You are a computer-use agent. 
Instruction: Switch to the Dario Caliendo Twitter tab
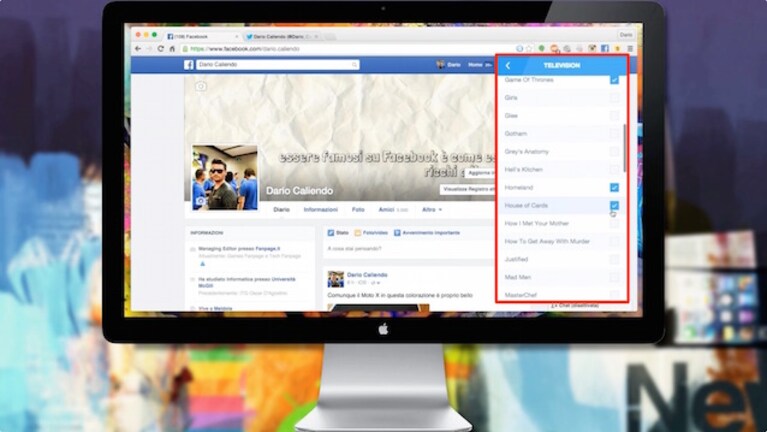[281, 37]
